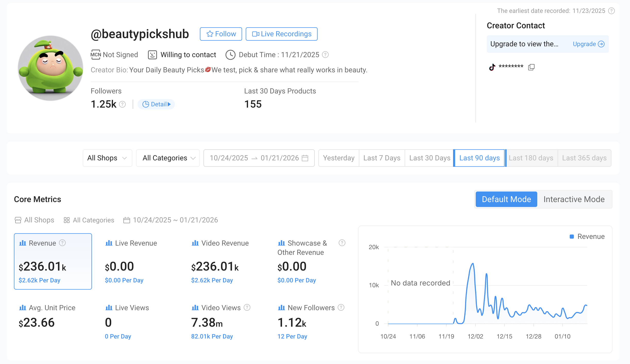
Task: Click calendar icon in the date range field
Action: coord(305,158)
